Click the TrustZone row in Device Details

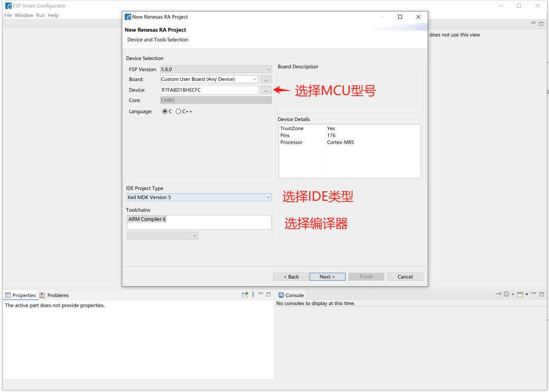(x=349, y=129)
